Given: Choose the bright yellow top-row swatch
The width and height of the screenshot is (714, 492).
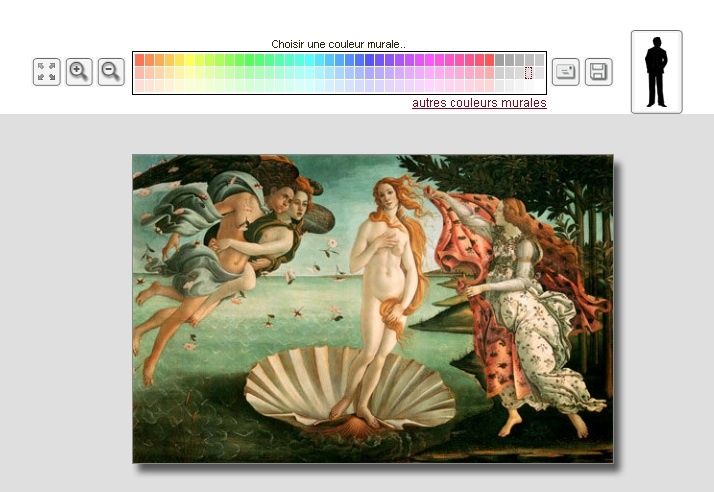Looking at the screenshot, I should click(x=190, y=60).
